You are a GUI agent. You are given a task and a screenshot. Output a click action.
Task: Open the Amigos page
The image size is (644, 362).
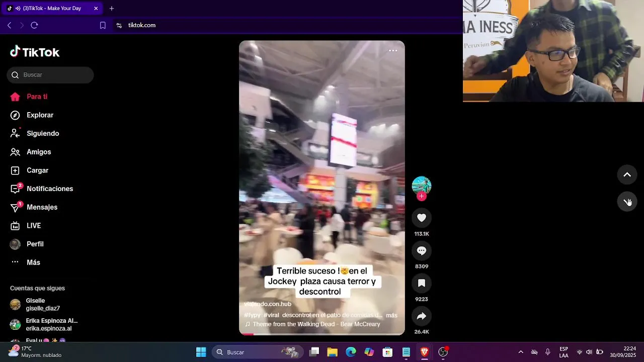[31, 152]
